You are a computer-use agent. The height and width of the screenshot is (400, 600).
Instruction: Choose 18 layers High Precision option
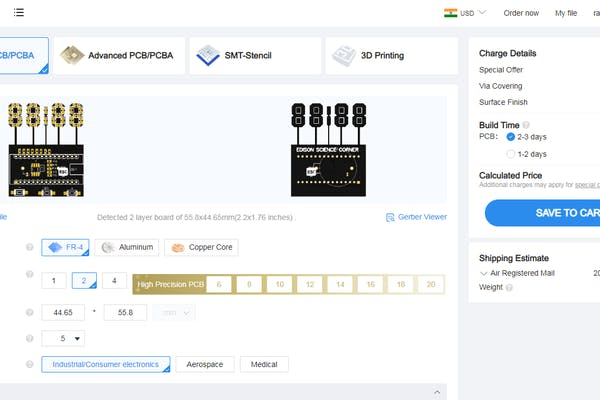[x=401, y=284]
